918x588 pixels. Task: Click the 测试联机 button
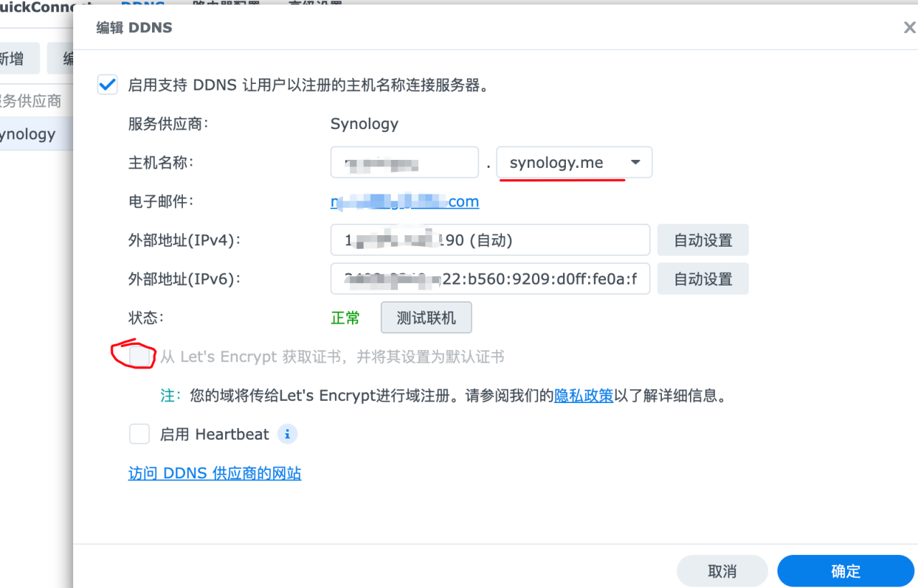click(426, 317)
